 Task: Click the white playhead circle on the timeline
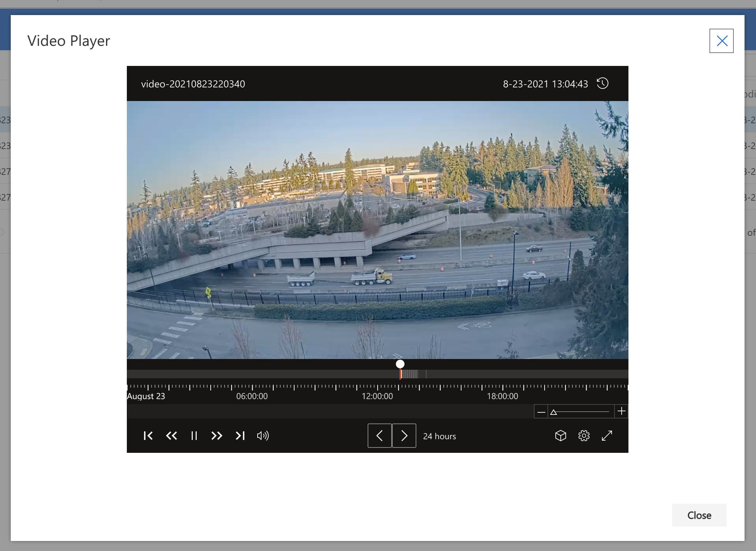pos(400,364)
